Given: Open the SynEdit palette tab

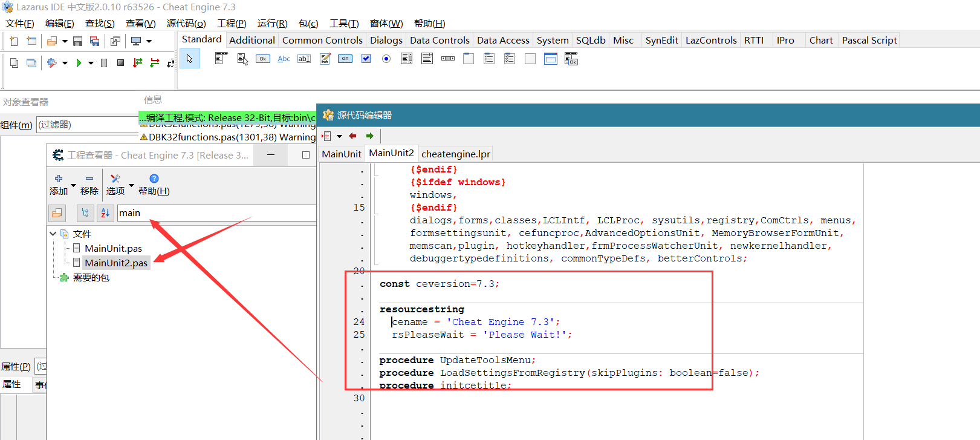Looking at the screenshot, I should [661, 40].
